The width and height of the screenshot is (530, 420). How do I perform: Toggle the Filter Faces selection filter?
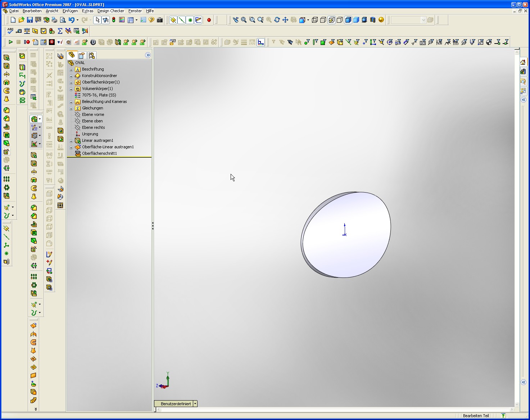coord(323,42)
